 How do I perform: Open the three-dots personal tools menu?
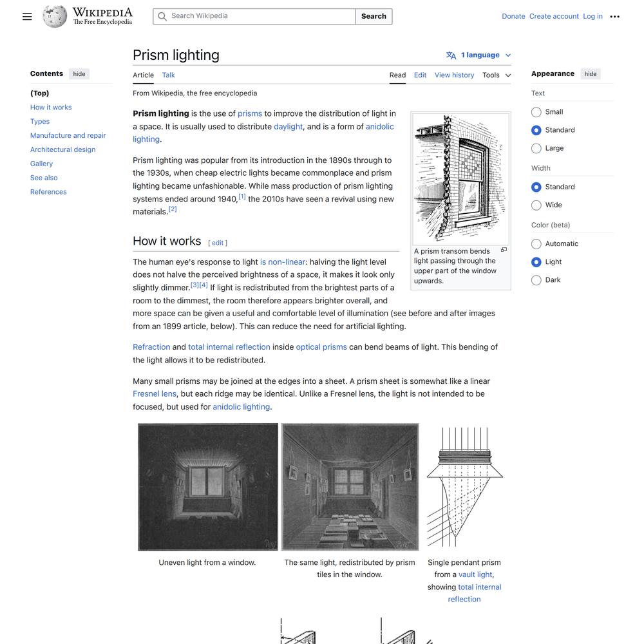click(614, 17)
